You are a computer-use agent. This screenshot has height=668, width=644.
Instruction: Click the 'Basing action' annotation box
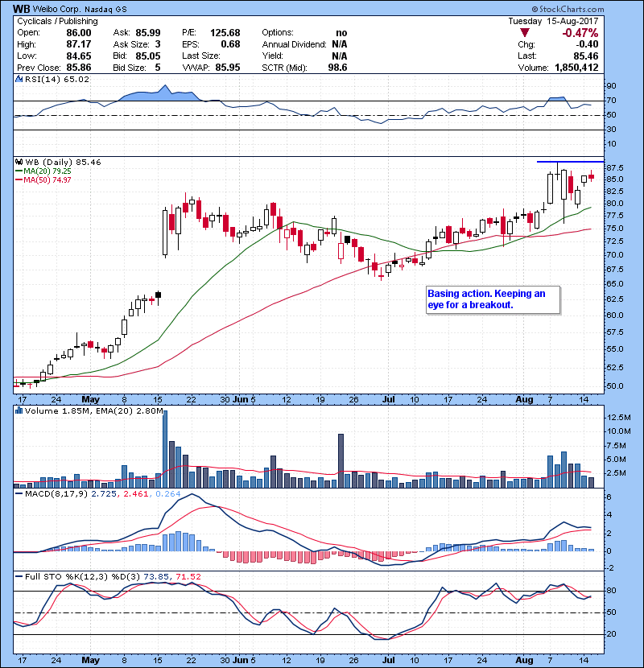coord(493,300)
